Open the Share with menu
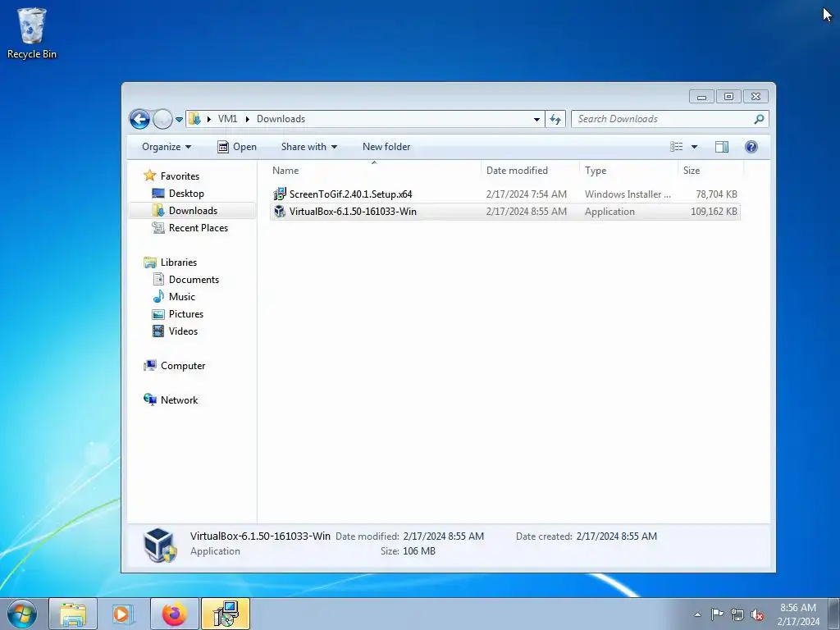Screen dimensions: 840x630 click(x=309, y=147)
